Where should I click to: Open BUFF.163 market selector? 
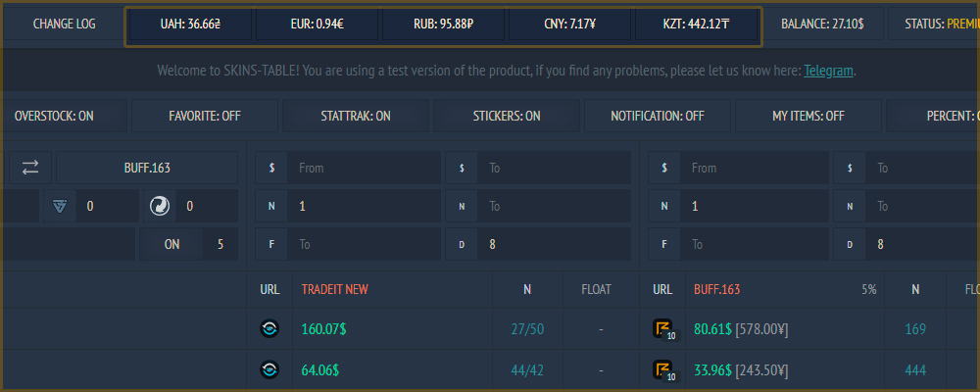pos(147,168)
